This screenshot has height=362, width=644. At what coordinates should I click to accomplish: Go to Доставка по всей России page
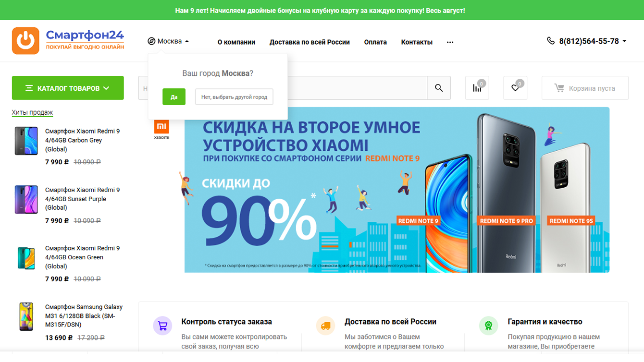point(310,42)
